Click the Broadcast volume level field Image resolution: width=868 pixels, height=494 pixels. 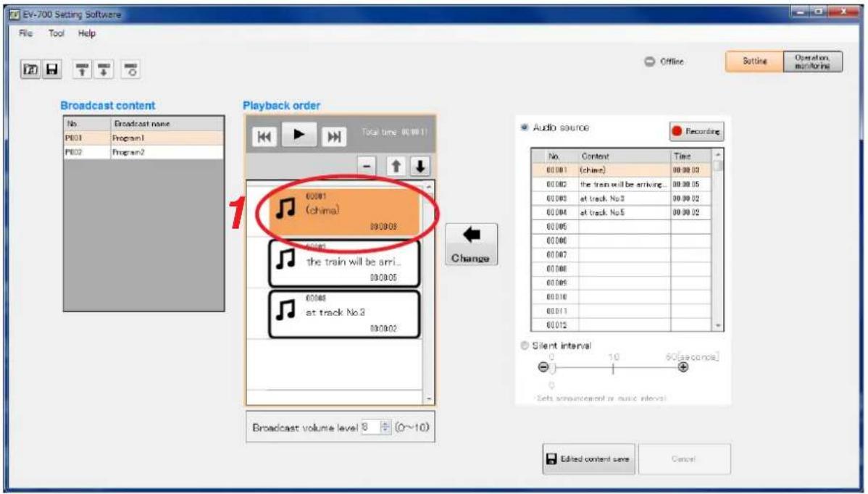370,427
